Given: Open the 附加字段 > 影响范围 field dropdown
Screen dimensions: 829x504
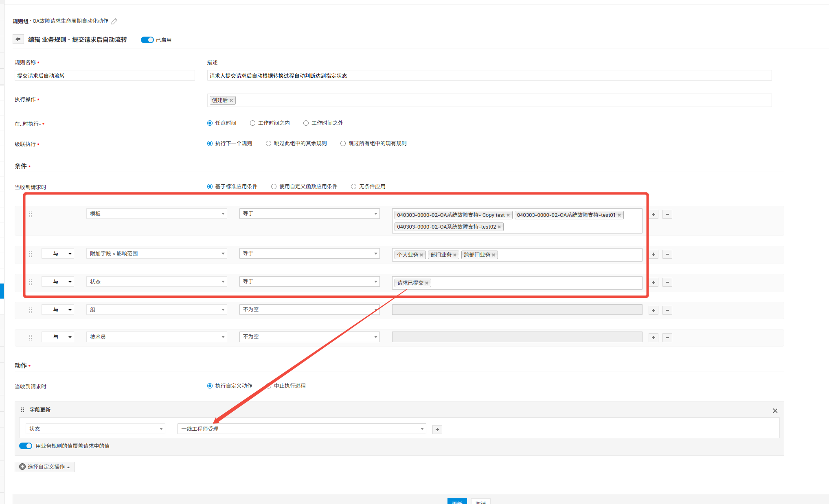Looking at the screenshot, I should pos(156,253).
